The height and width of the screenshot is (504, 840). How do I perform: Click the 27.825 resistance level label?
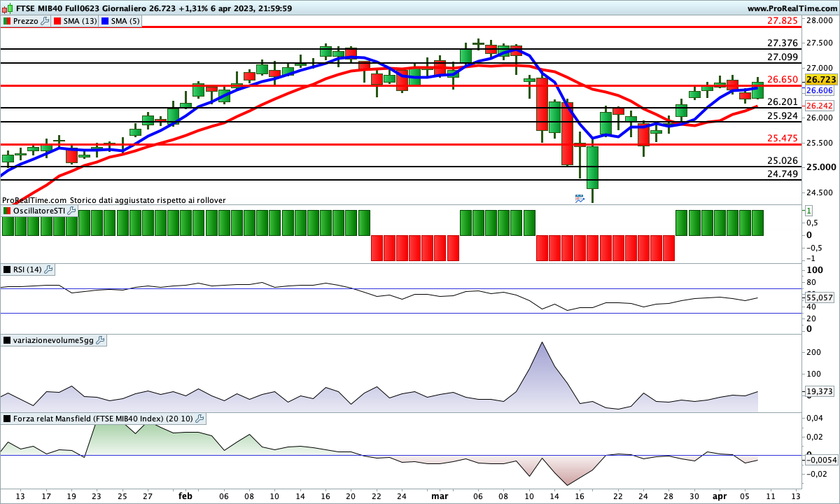(783, 21)
